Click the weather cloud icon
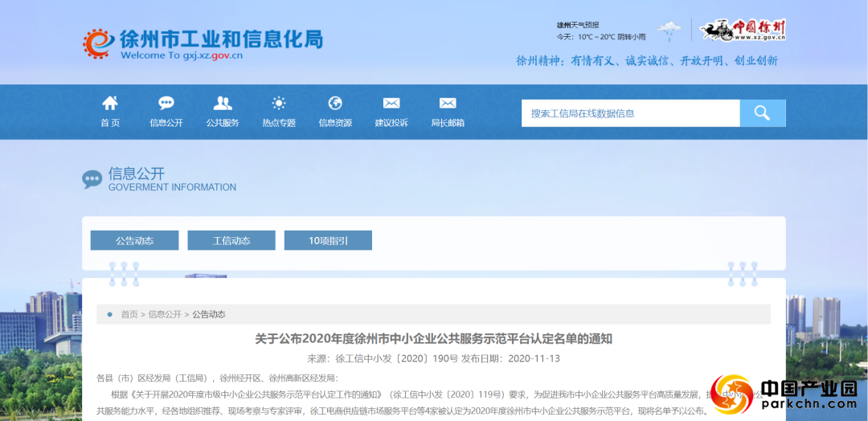 [x=669, y=31]
